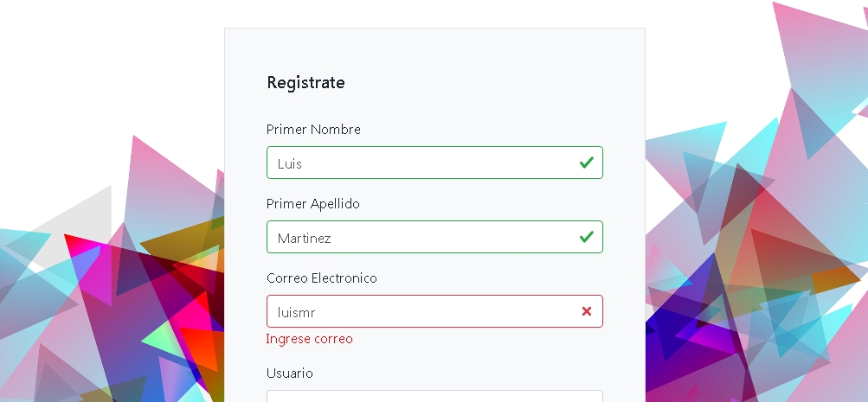Viewport: 868px width, 402px height.
Task: Focus the Correo Electronico input field
Action: tap(433, 311)
